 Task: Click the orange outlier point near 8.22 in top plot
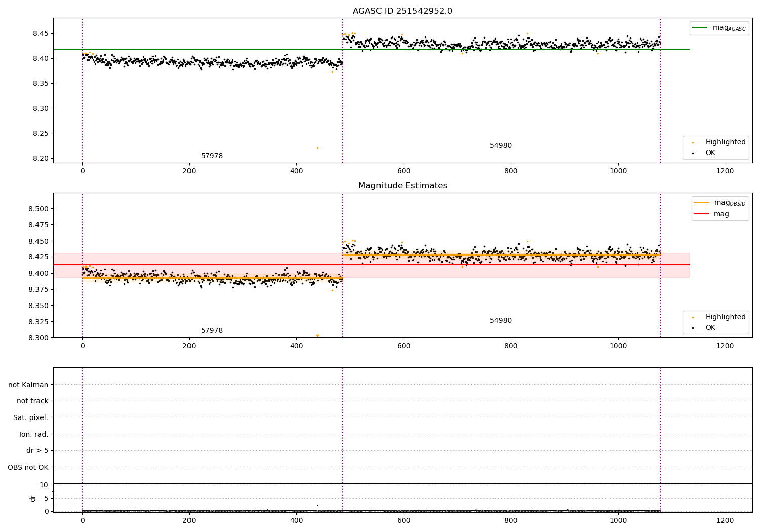317,148
